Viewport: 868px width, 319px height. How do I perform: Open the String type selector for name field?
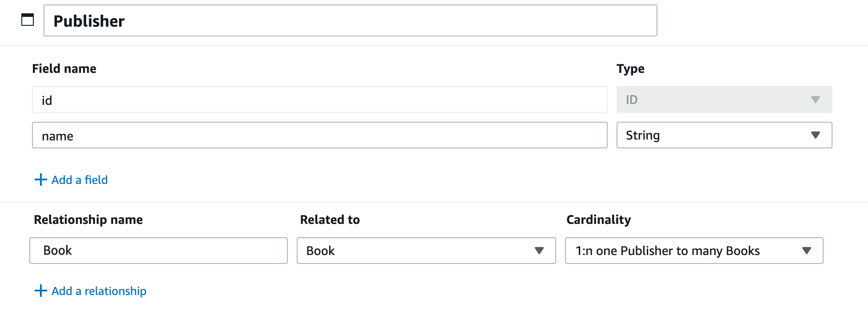724,135
